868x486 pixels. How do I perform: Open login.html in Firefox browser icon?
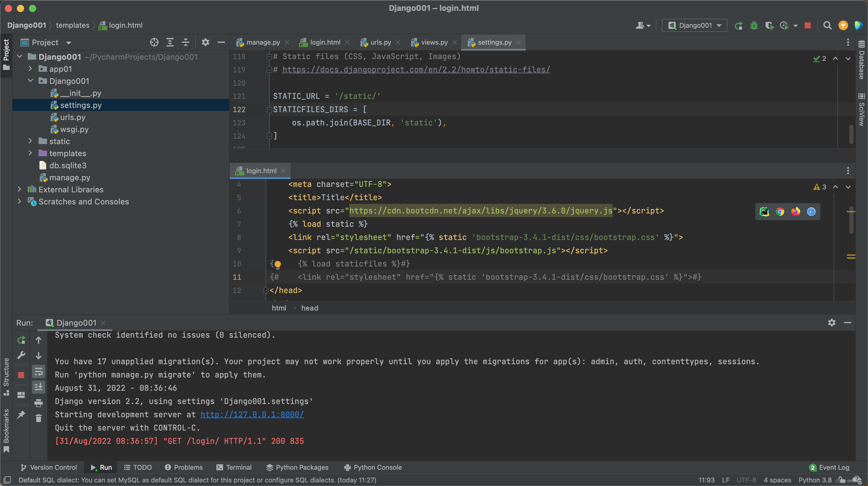pos(796,212)
